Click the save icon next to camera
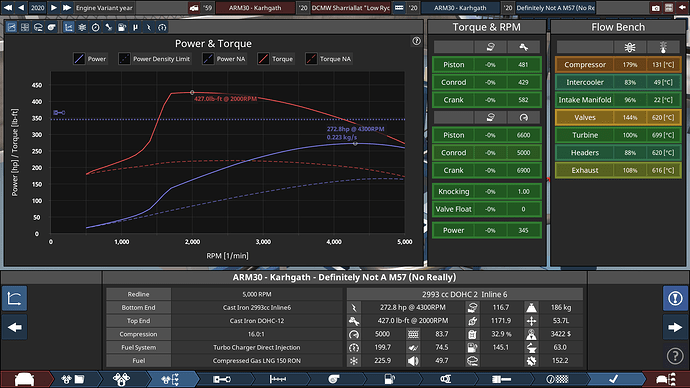 [669, 7]
